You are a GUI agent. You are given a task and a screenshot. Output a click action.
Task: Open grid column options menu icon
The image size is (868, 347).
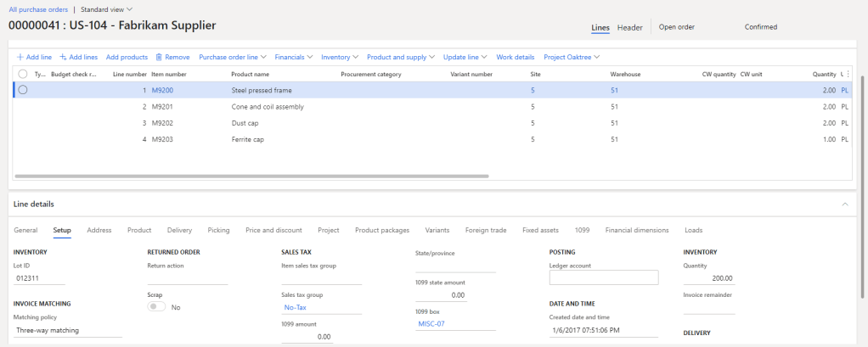(x=847, y=74)
